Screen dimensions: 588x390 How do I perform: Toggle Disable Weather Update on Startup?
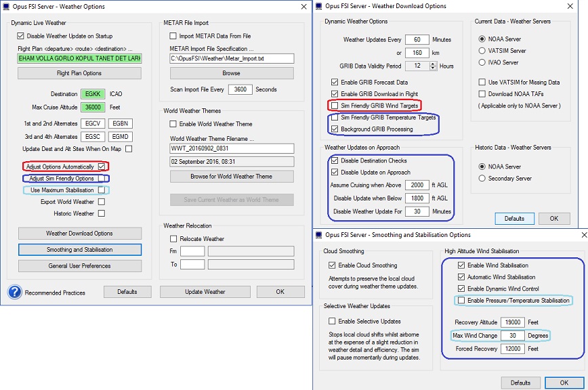[20, 36]
